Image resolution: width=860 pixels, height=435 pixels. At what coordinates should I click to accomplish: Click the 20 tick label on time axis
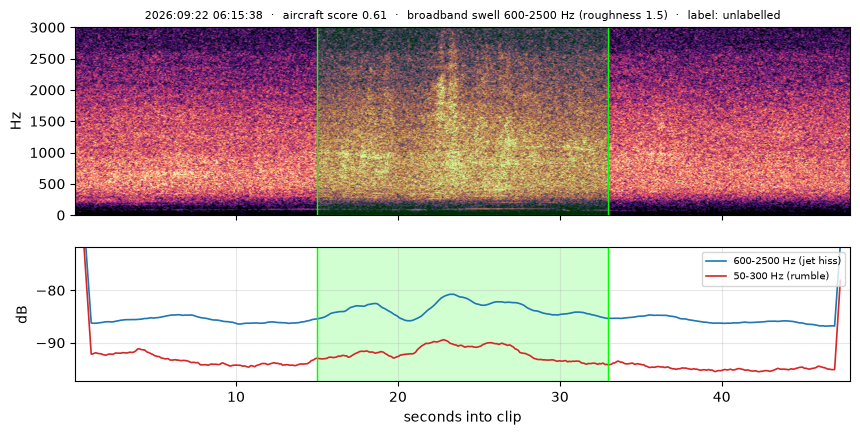point(398,397)
